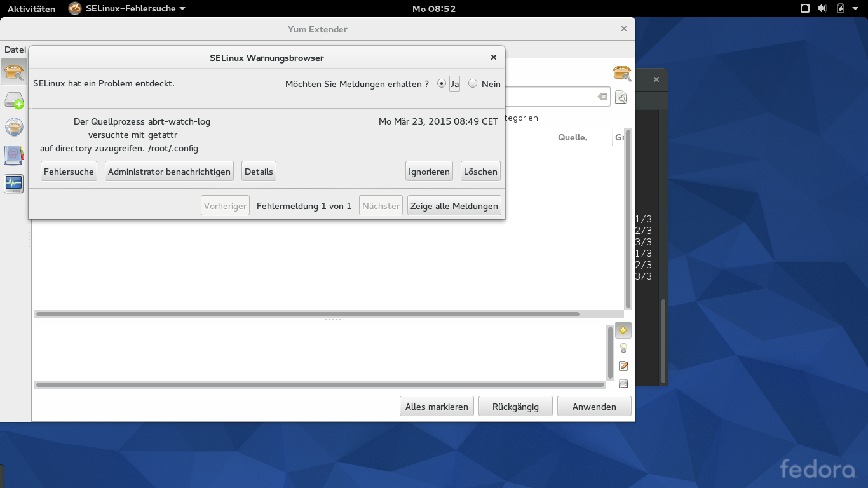Click Zeige alle Meldungen button
This screenshot has width=868, height=488.
pyautogui.click(x=454, y=206)
